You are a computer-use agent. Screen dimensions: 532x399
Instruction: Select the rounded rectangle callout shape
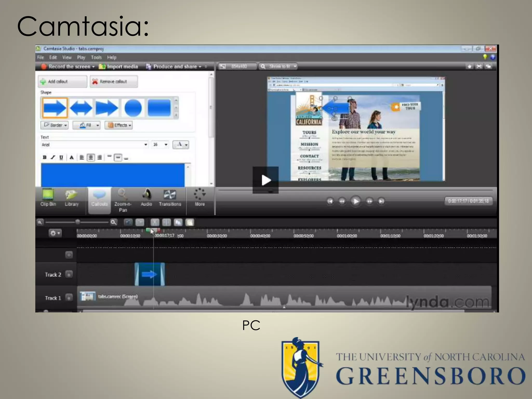[159, 108]
